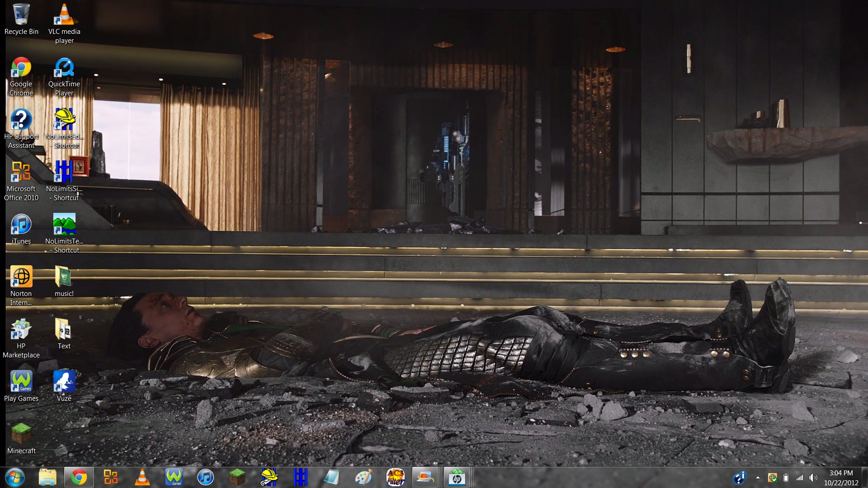Select NoLimitsSi Shortcut desktop icon
This screenshot has width=868, height=488.
64,181
